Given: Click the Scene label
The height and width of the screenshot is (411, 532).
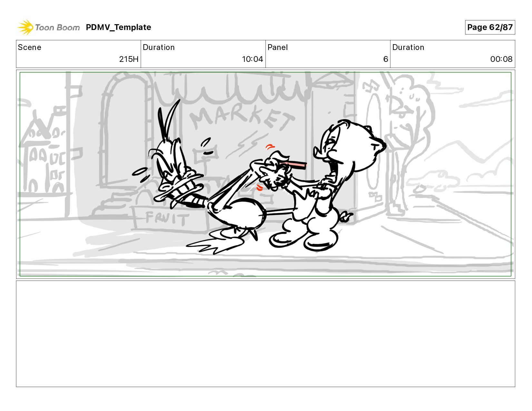Looking at the screenshot, I should click(x=30, y=47).
